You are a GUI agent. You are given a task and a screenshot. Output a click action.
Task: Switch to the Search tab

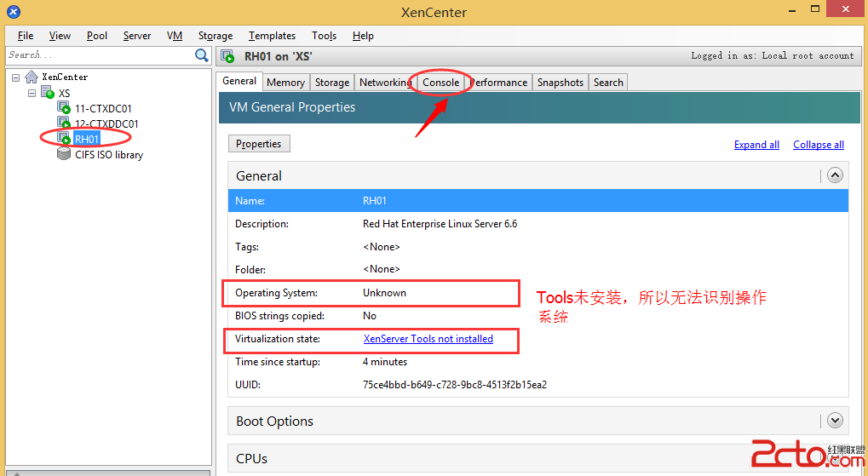click(608, 82)
